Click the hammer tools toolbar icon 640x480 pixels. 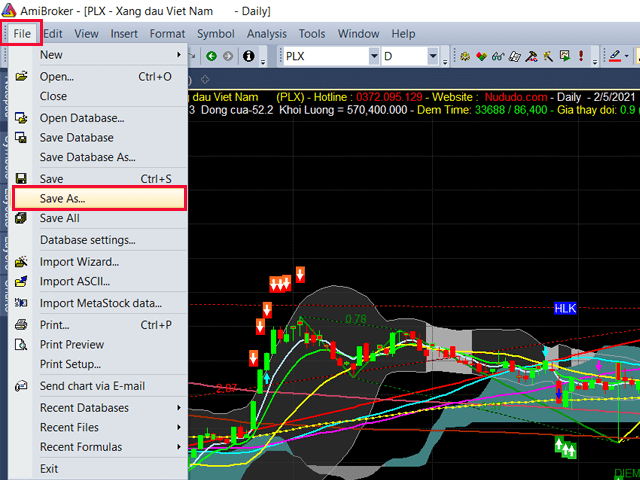point(531,56)
